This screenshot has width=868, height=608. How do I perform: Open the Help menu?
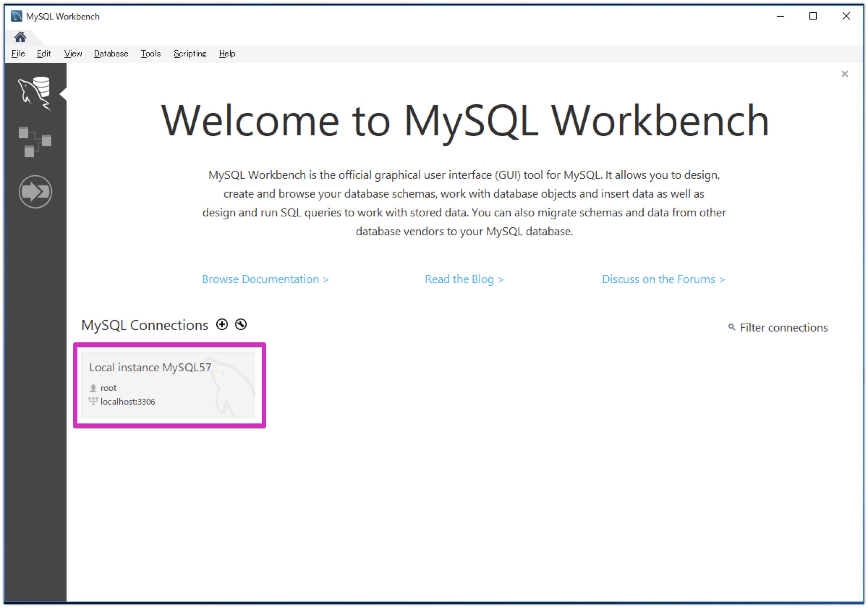coord(227,53)
